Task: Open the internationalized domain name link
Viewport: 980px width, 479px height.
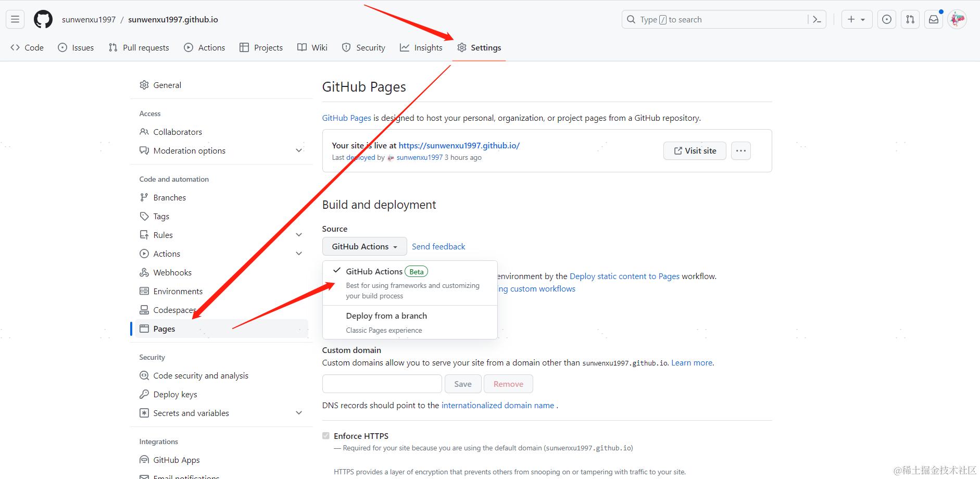Action: [498, 405]
